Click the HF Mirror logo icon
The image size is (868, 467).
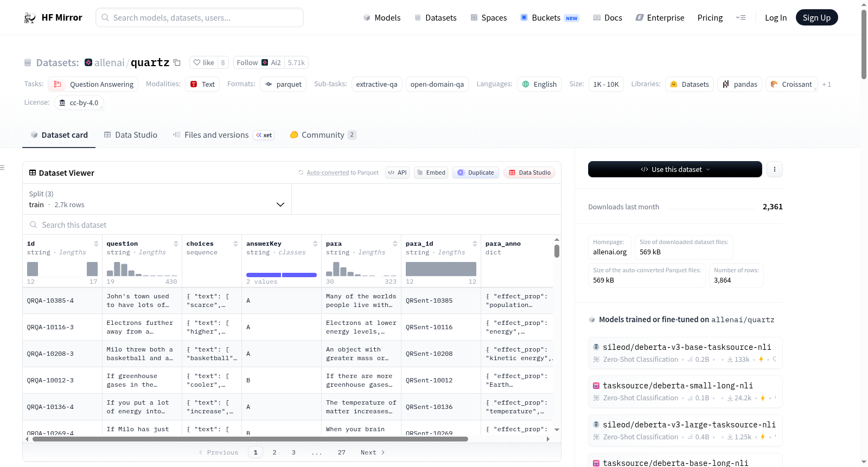[x=30, y=18]
